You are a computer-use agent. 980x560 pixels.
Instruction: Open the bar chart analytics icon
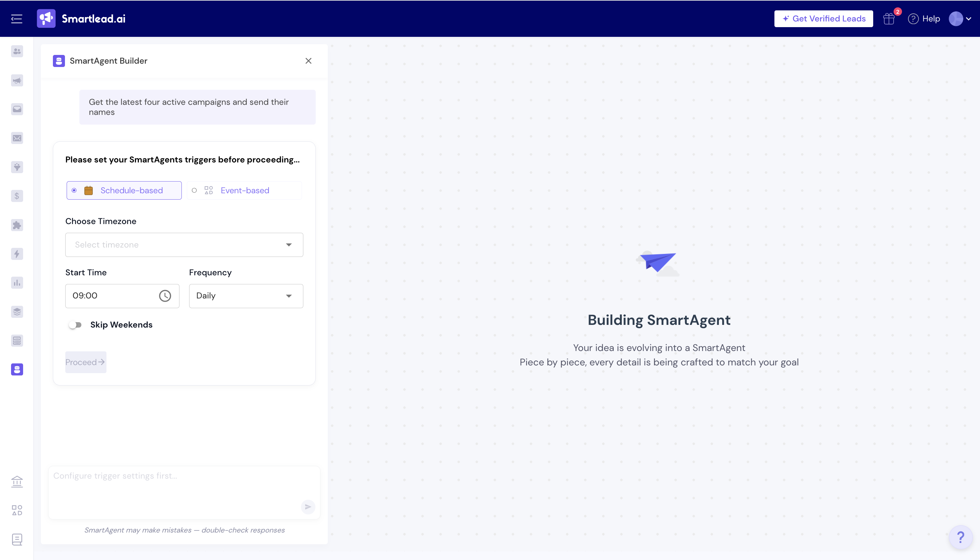(17, 283)
